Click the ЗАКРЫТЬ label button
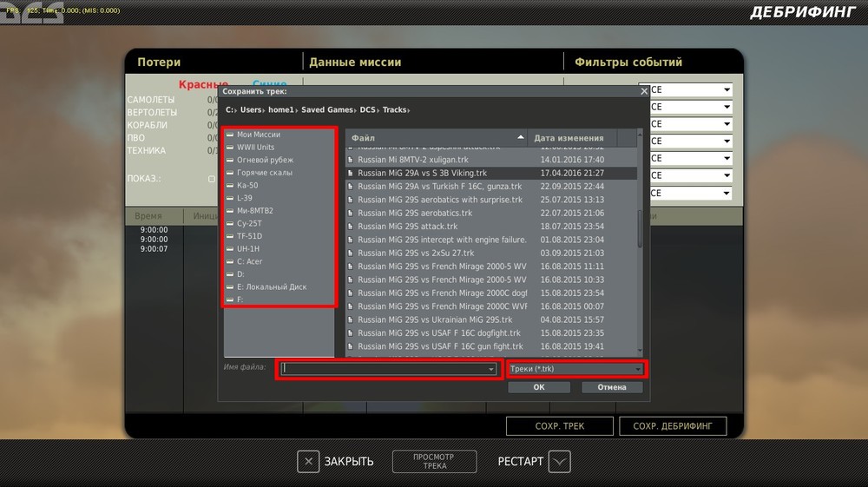The height and width of the screenshot is (487, 868). pyautogui.click(x=349, y=462)
